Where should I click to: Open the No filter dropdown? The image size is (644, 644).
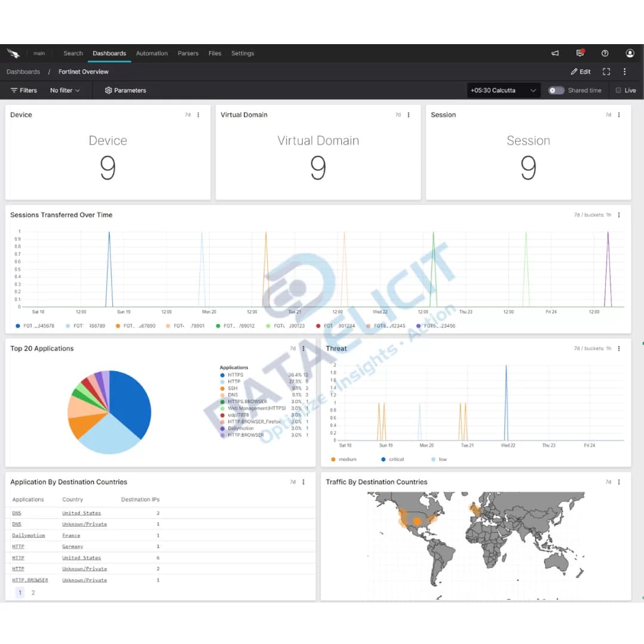[x=62, y=90]
